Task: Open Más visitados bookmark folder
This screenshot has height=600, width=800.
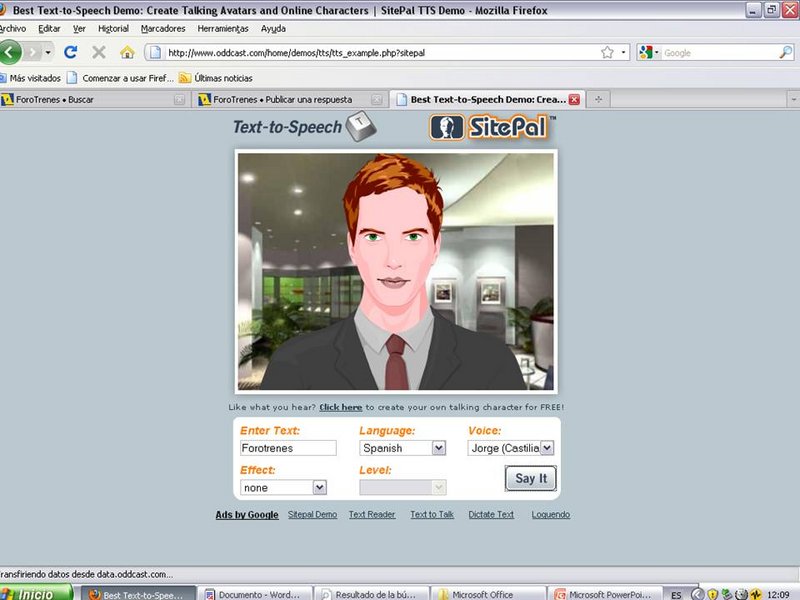Action: tap(31, 78)
